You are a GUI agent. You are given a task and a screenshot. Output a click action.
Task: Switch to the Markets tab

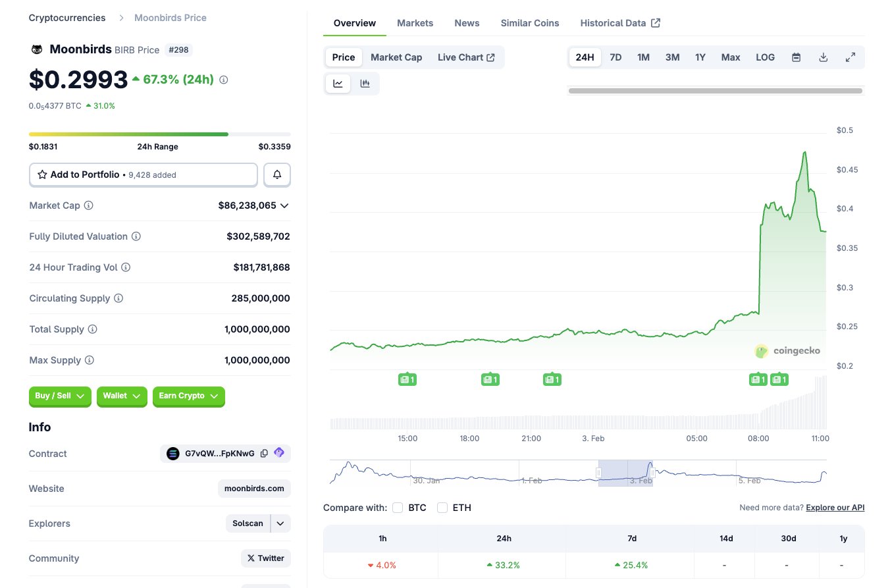tap(415, 23)
